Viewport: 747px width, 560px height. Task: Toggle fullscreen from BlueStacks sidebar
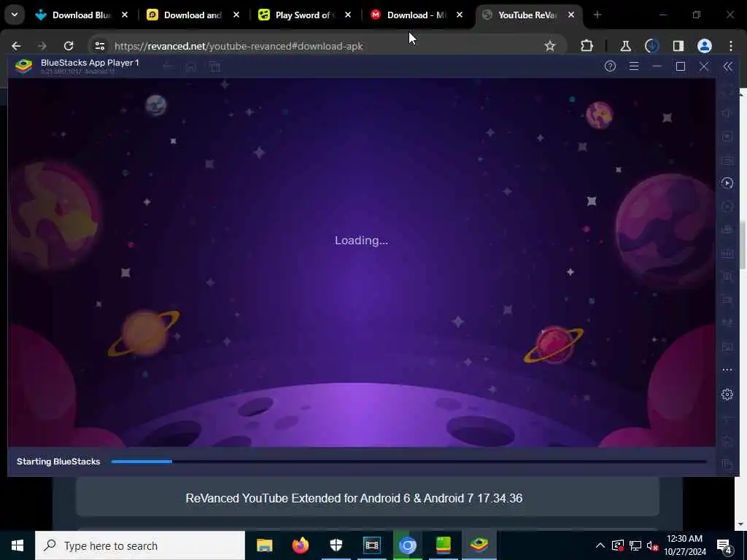pyautogui.click(x=727, y=90)
